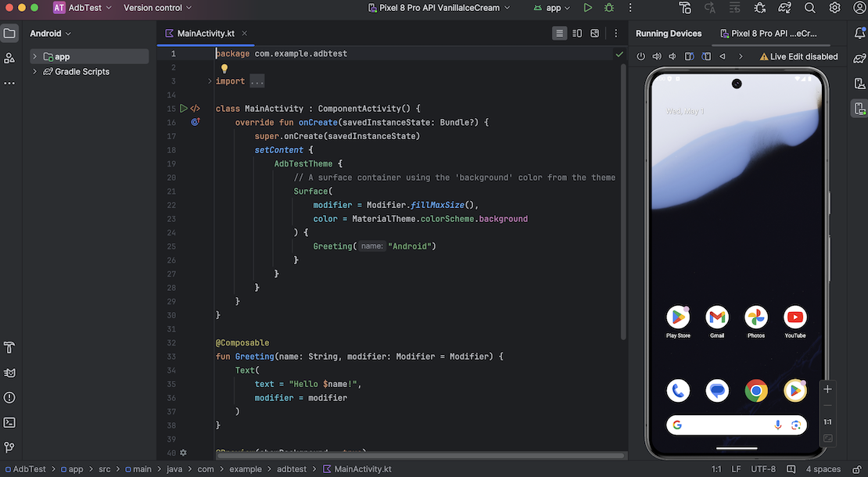Expand the app module tree node
The image size is (868, 477).
tap(35, 56)
